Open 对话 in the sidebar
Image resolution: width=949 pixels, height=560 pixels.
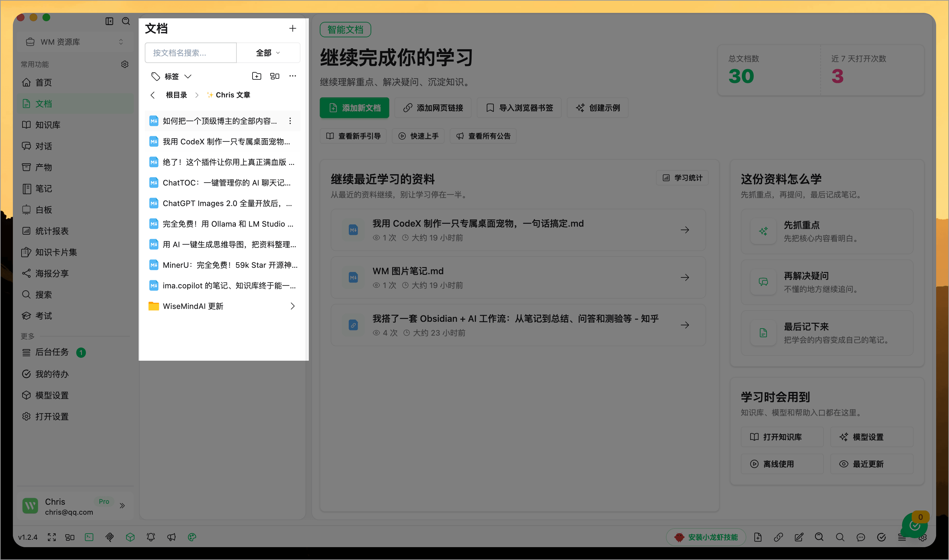click(75, 146)
